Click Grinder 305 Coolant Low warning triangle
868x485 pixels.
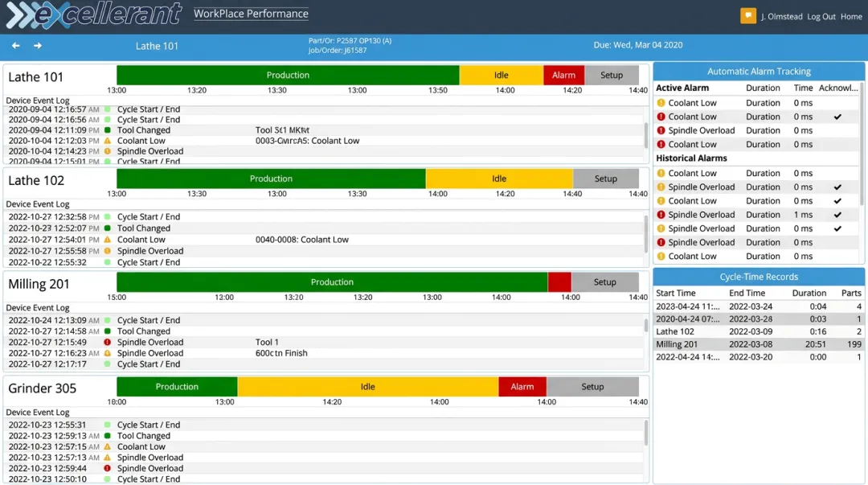pos(108,446)
